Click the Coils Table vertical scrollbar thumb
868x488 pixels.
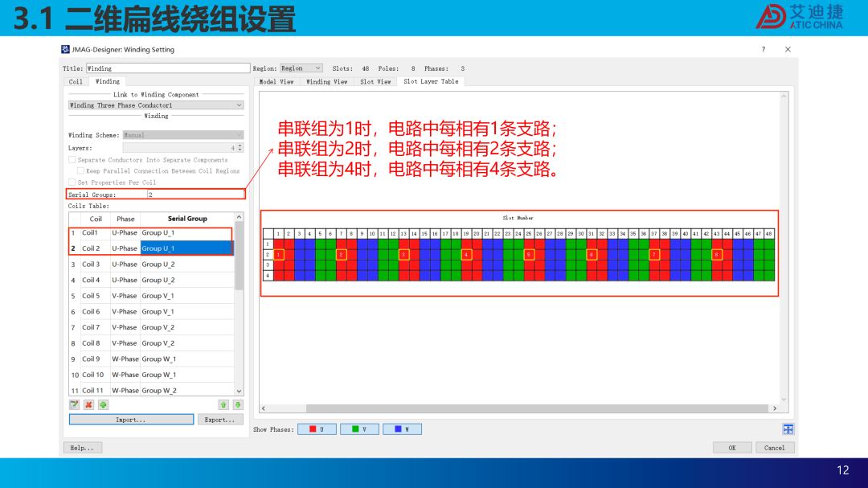coord(240,256)
